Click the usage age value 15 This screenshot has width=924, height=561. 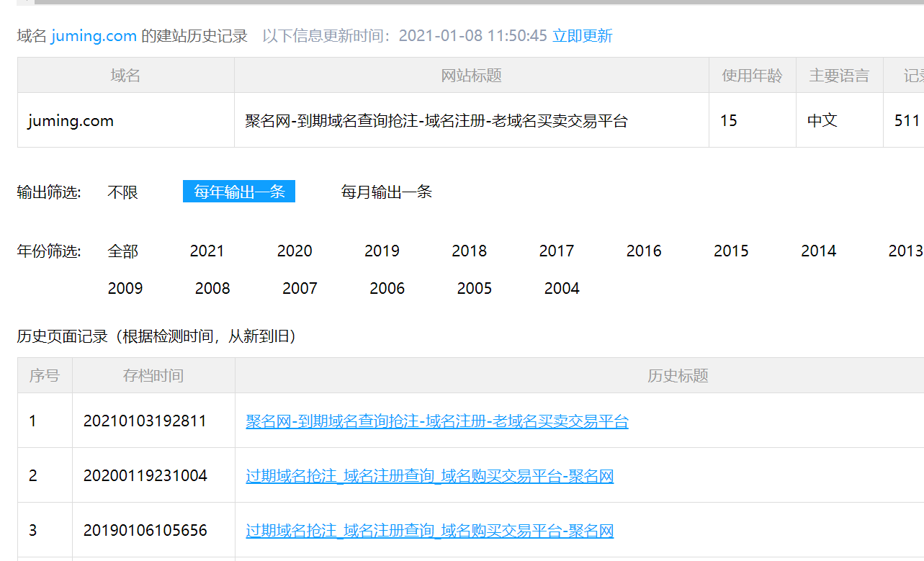tap(729, 120)
